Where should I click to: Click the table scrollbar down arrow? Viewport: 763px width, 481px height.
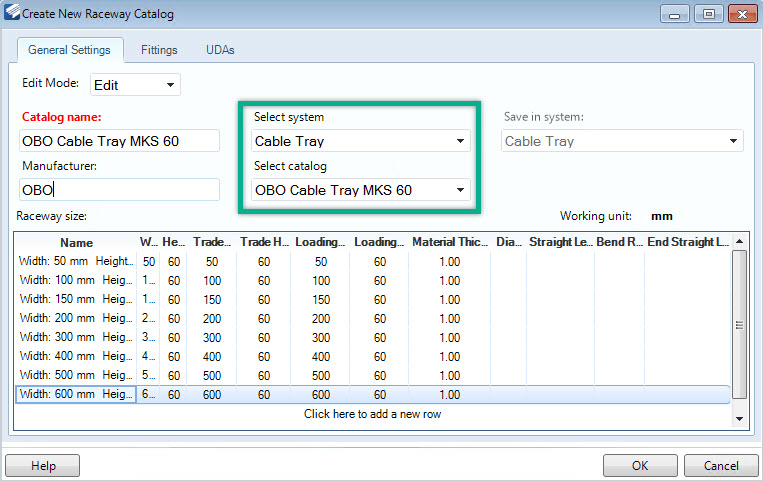[x=739, y=419]
